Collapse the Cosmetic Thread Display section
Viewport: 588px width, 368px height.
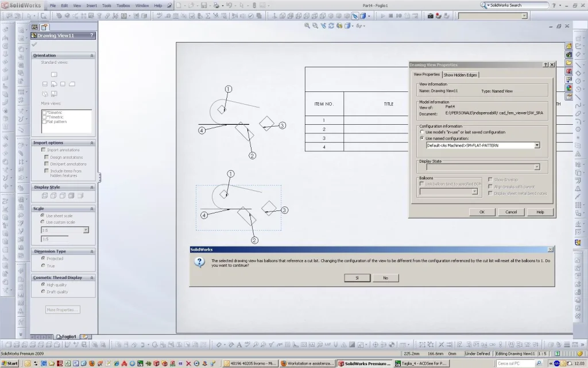(x=91, y=278)
